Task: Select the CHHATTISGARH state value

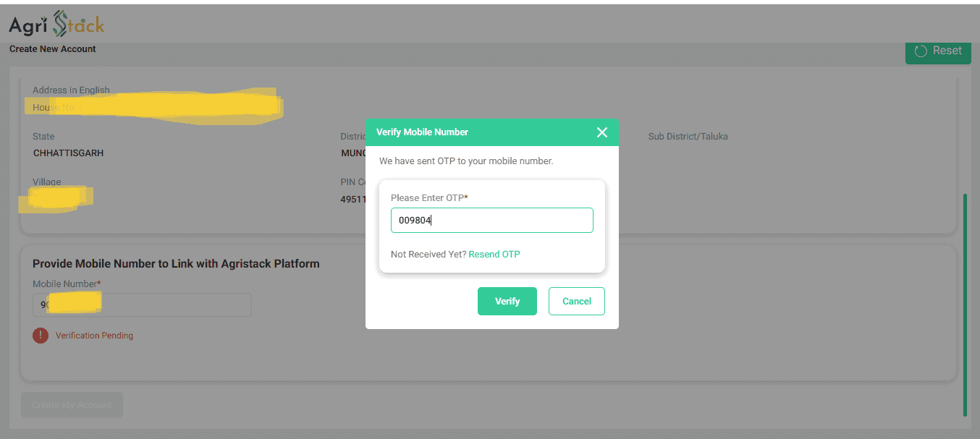Action: (x=68, y=153)
